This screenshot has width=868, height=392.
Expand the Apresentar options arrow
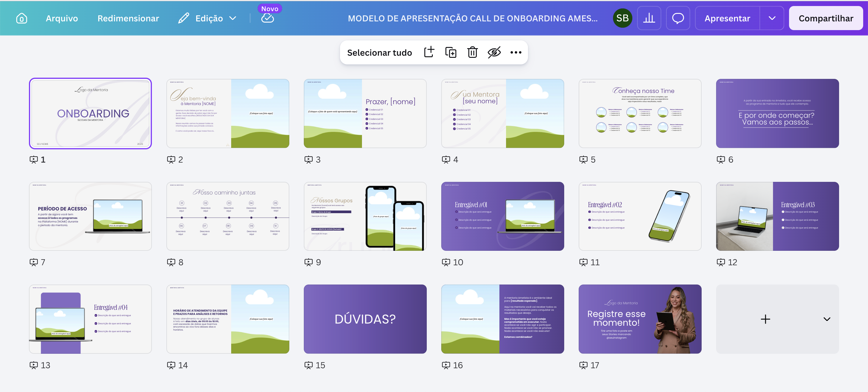(772, 18)
